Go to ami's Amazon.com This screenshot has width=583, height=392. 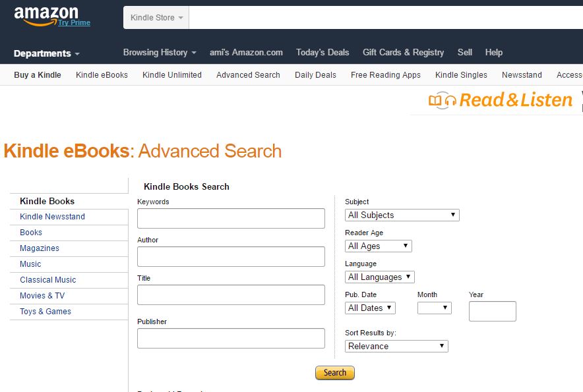click(246, 53)
